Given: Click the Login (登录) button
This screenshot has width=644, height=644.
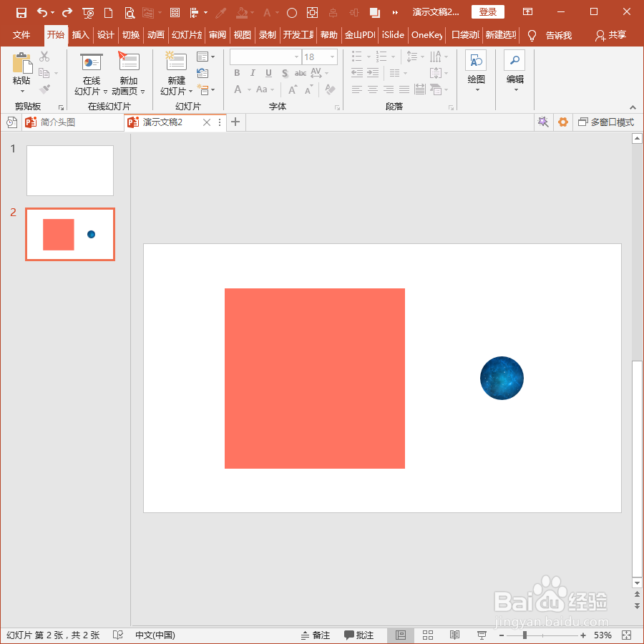Looking at the screenshot, I should point(488,12).
